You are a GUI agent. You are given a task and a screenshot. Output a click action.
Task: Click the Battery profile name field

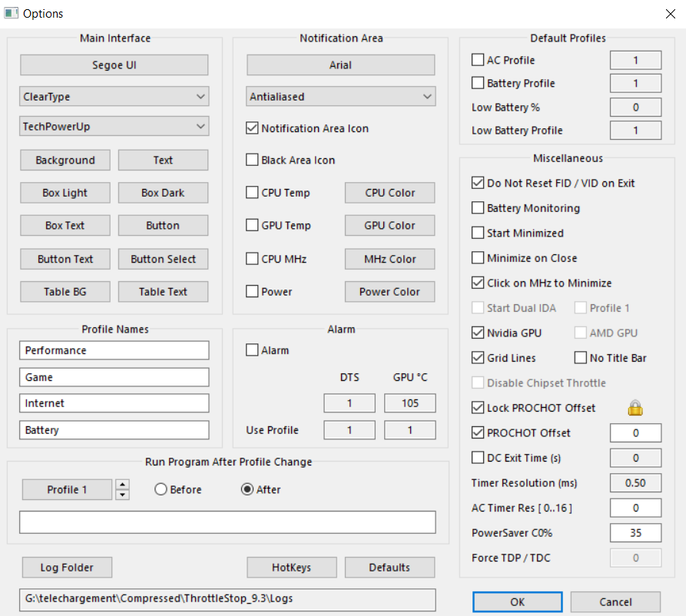[x=114, y=430]
